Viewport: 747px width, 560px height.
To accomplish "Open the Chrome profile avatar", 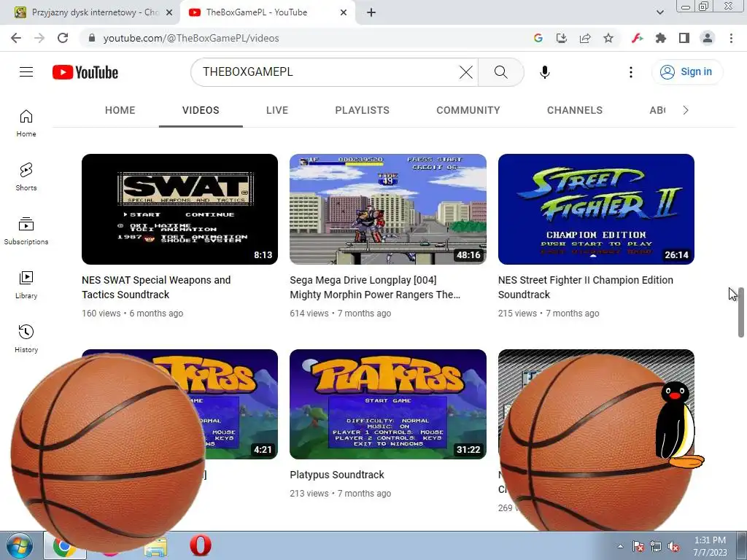I will coord(708,38).
